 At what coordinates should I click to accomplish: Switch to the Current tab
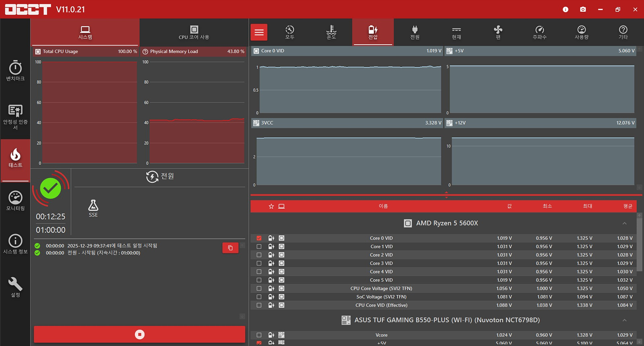(456, 32)
